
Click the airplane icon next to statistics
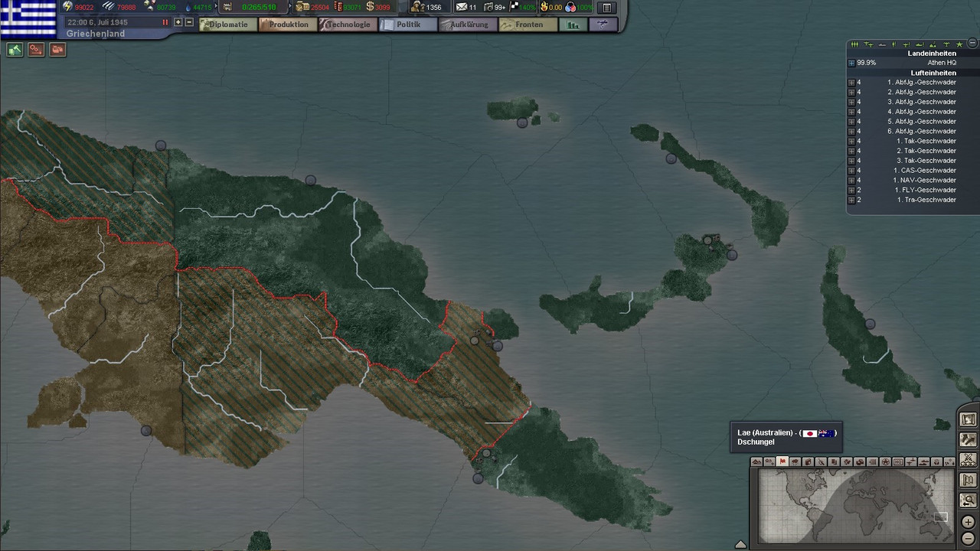pos(603,24)
